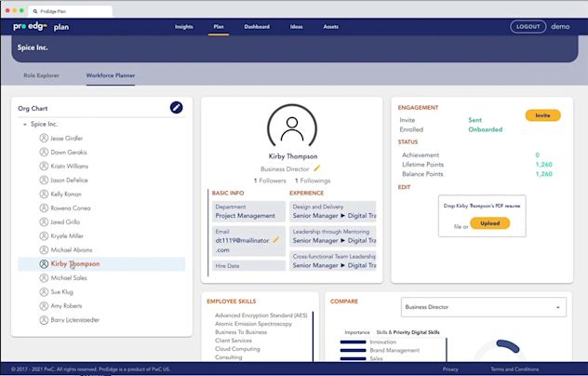Click Amy Roberts's person icon
The height and width of the screenshot is (376, 588).
pos(44,306)
